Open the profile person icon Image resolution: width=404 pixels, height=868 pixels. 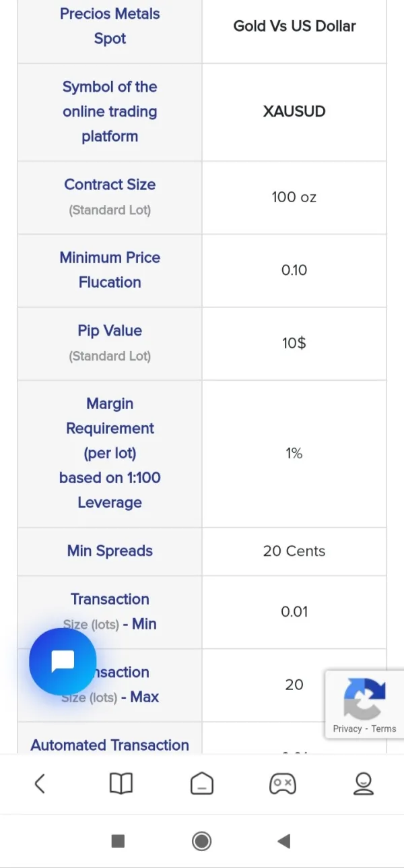pos(364,783)
